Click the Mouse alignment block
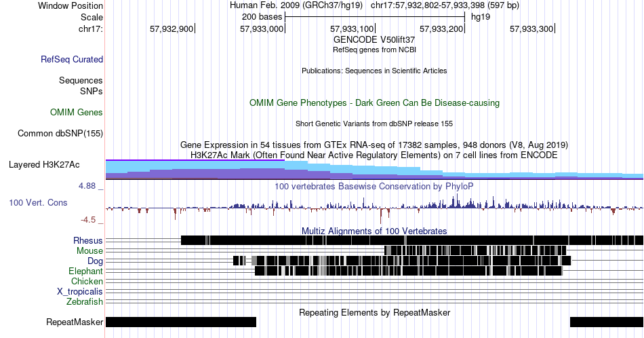The height and width of the screenshot is (338, 644). (x=475, y=250)
